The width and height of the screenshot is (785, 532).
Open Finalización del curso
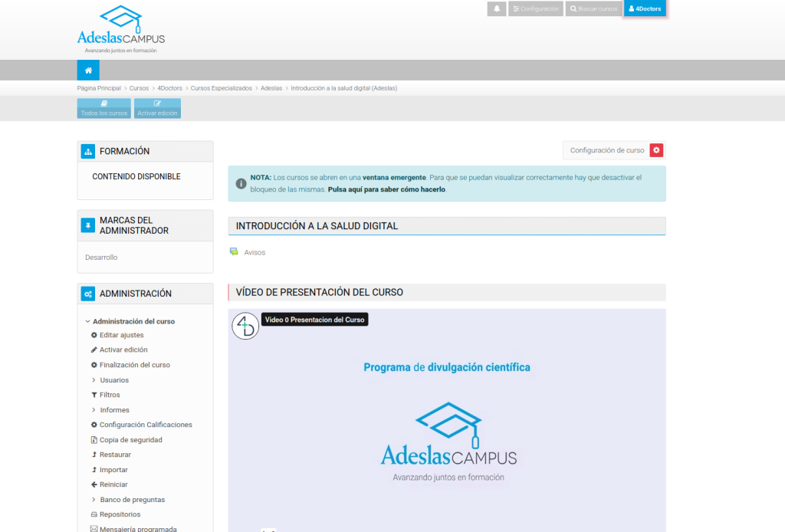pos(135,365)
